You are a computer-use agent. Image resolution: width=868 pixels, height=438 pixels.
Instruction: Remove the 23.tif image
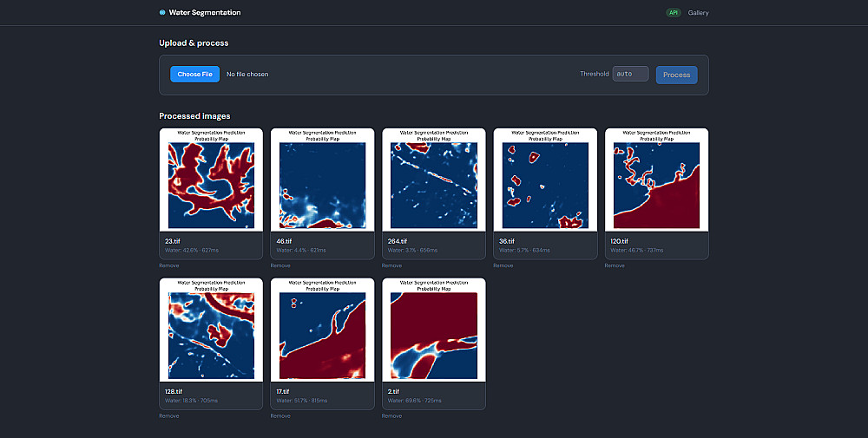click(x=169, y=265)
